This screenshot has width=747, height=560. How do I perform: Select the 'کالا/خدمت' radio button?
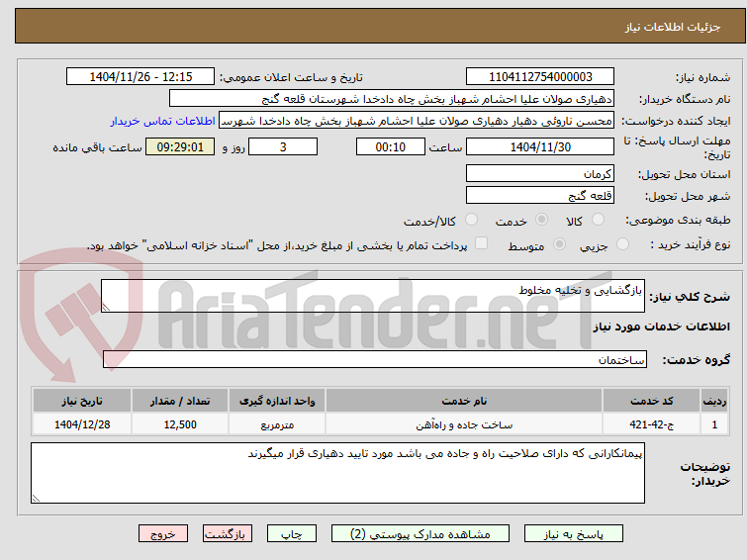(x=471, y=220)
